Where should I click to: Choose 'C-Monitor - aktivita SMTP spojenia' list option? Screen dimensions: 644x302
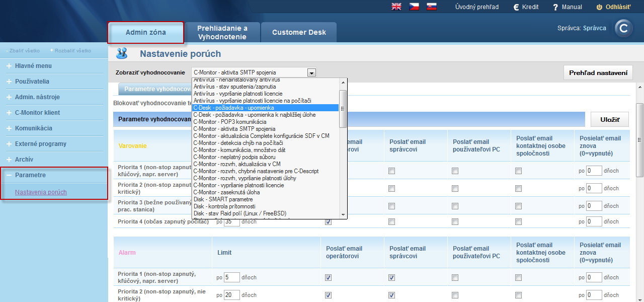pyautogui.click(x=265, y=129)
